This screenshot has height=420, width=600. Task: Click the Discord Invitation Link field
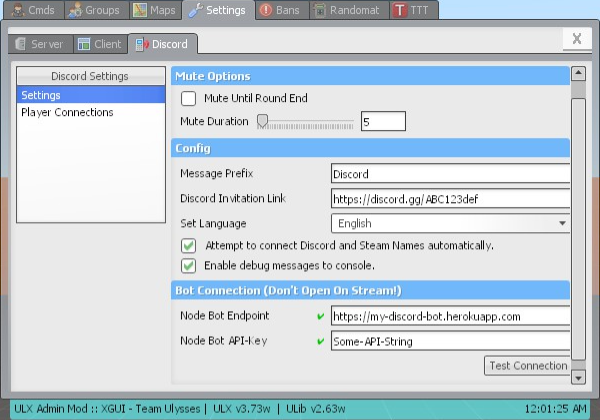[x=450, y=199]
